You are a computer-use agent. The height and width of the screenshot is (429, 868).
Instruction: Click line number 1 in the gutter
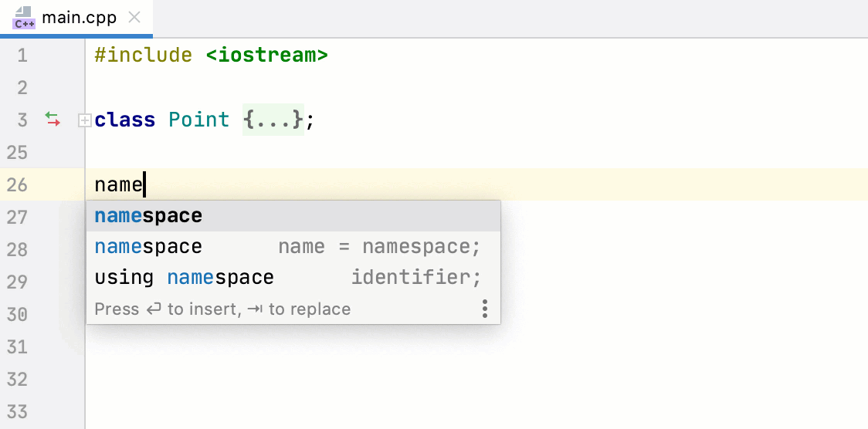point(22,56)
